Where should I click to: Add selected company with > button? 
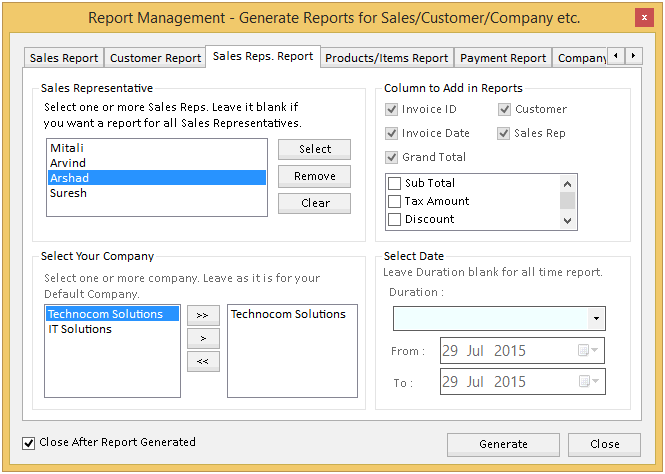click(x=203, y=338)
